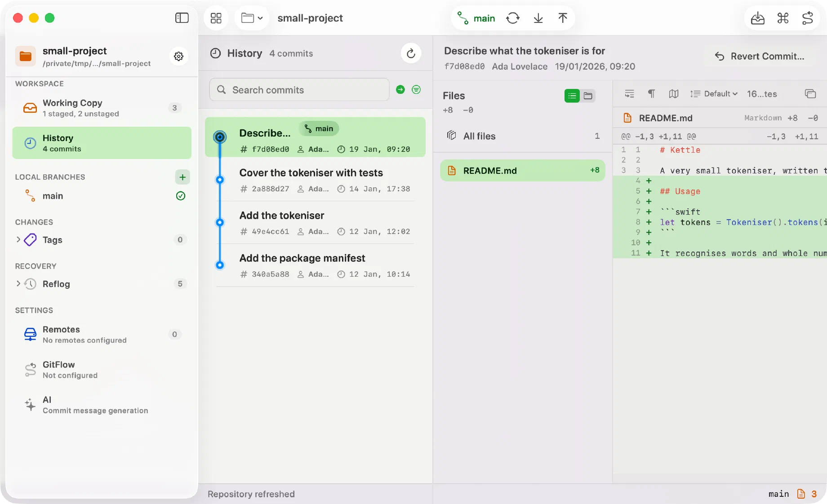827x504 pixels.
Task: Open AI commit message generation
Action: click(x=102, y=404)
